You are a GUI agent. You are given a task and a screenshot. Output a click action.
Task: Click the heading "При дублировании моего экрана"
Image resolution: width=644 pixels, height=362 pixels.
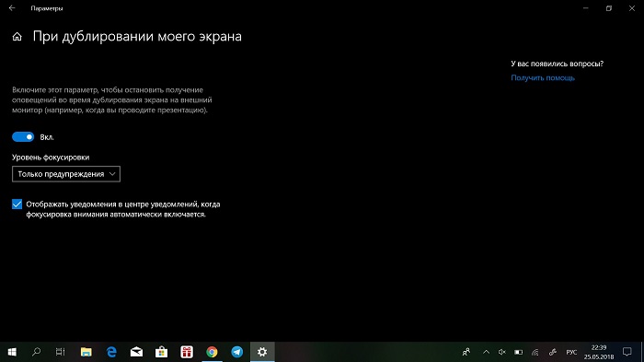click(x=137, y=37)
